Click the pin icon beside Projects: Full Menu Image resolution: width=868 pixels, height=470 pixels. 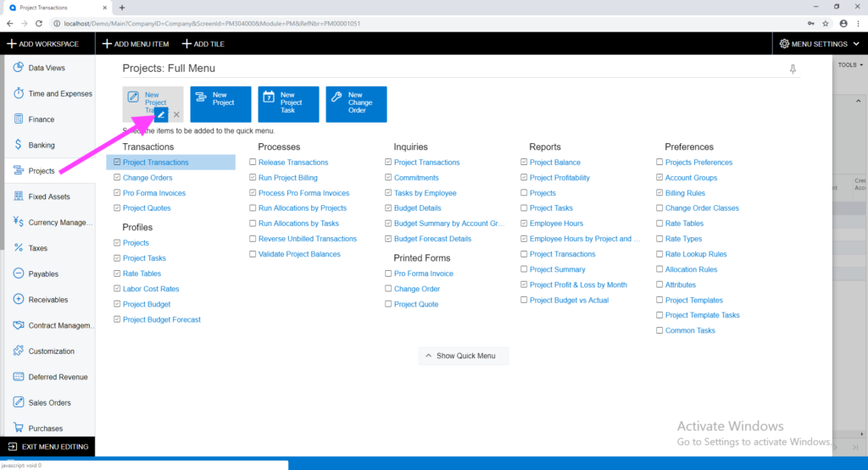point(793,69)
